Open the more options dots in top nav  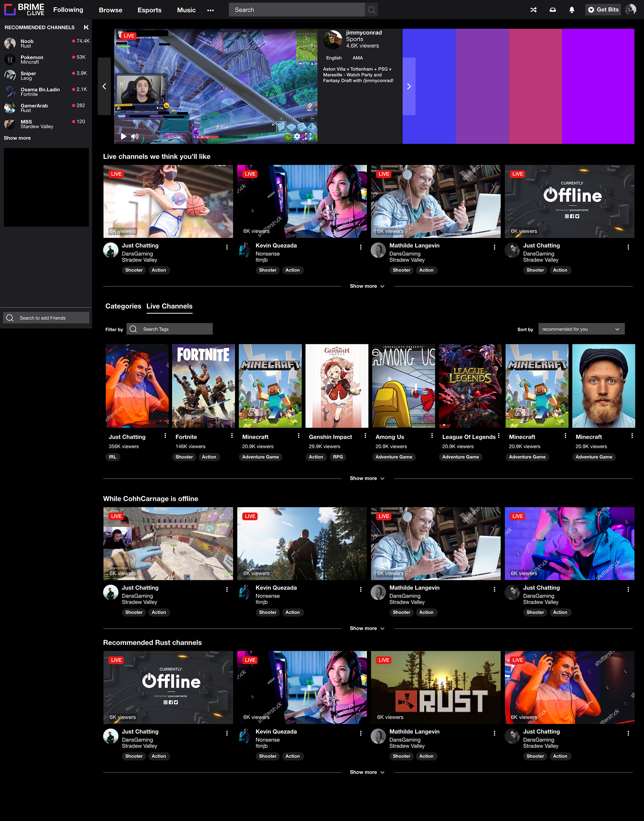click(210, 10)
